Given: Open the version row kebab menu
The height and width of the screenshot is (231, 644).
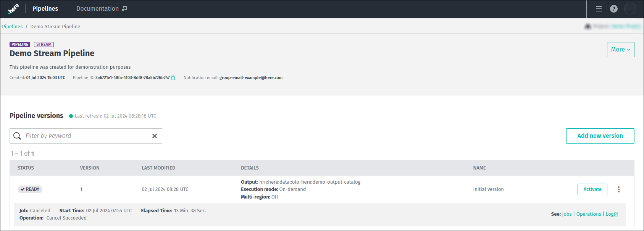Looking at the screenshot, I should (x=619, y=189).
